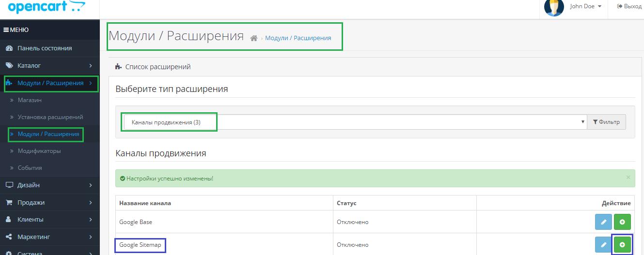Viewport: 644px width, 255px height.
Task: Select Модули / Расширения submenu item
Action: pyautogui.click(x=49, y=134)
